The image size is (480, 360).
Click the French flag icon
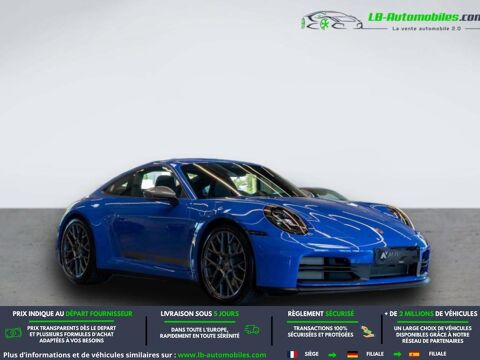point(293,354)
